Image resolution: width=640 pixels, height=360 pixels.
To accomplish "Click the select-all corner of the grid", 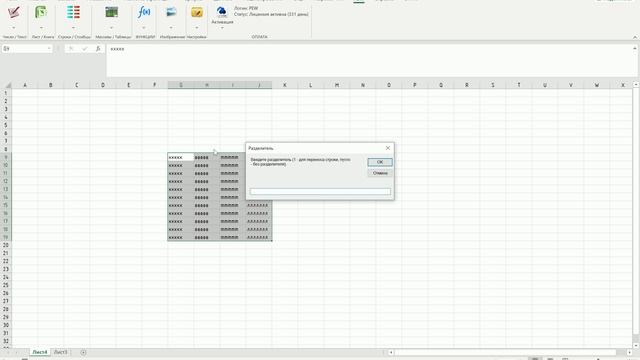I will point(7,85).
